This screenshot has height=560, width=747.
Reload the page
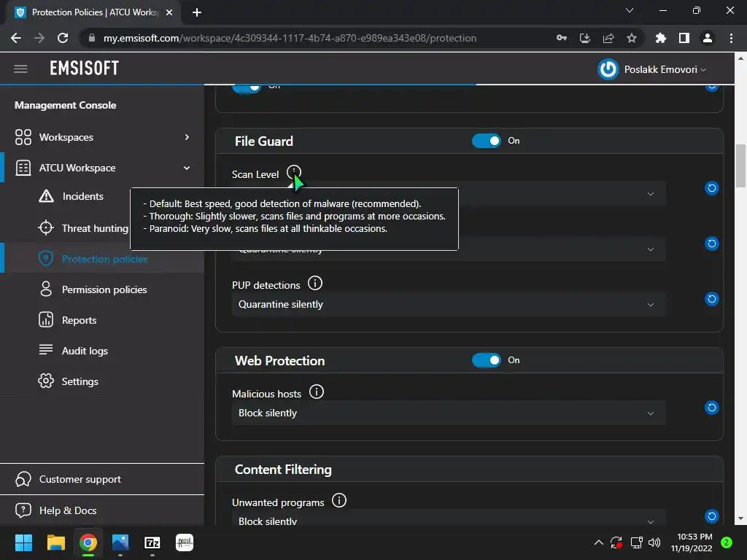point(63,38)
